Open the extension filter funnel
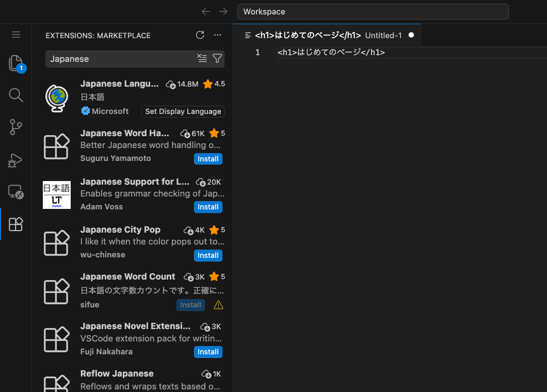 point(217,58)
